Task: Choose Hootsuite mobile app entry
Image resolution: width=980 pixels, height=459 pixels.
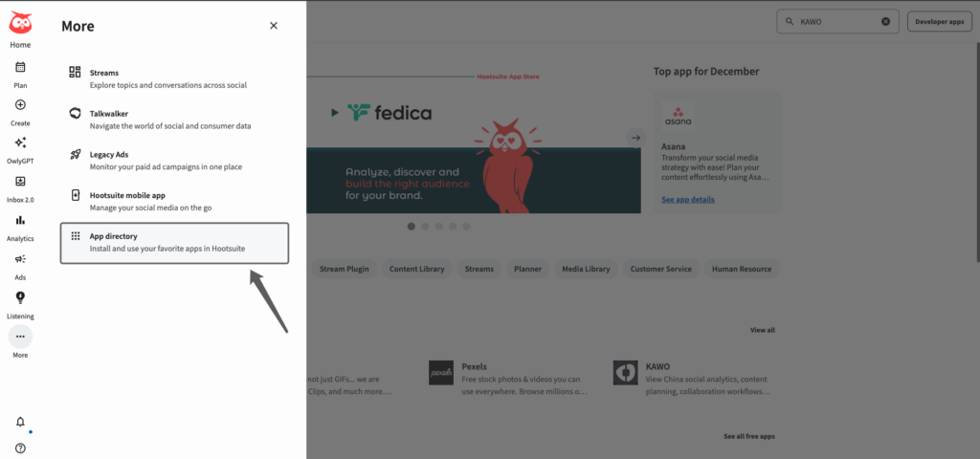Action: 174,201
